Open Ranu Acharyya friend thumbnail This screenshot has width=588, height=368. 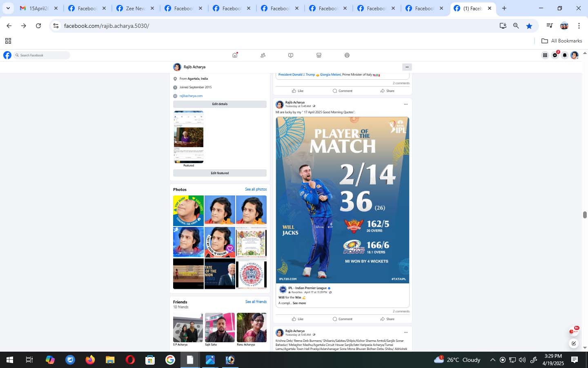(x=252, y=328)
